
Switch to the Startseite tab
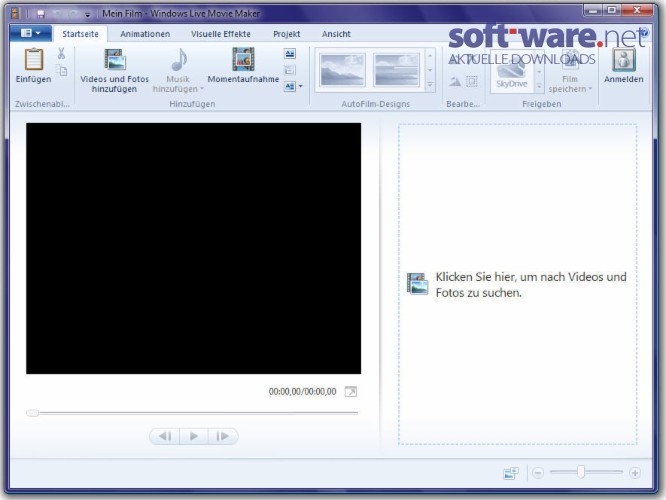[80, 34]
